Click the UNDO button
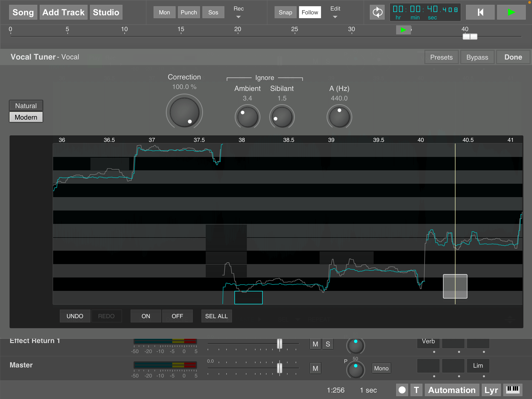This screenshot has height=399, width=532. coord(75,316)
